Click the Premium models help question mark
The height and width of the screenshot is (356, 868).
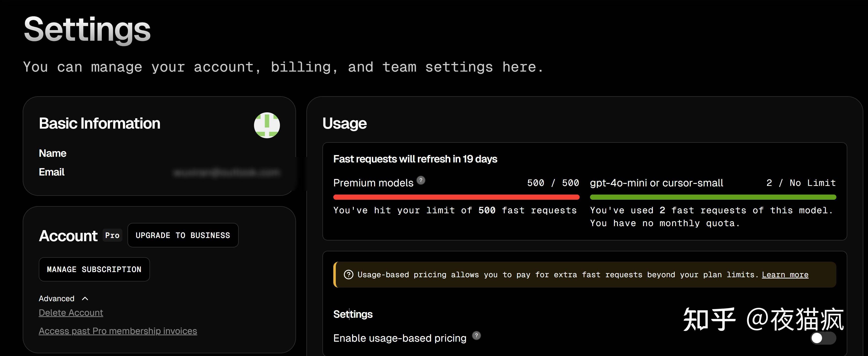pos(421,180)
